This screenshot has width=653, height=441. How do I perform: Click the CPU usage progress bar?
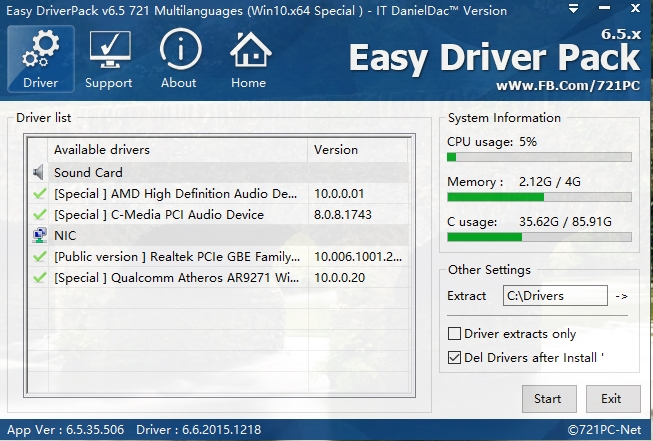pos(539,157)
